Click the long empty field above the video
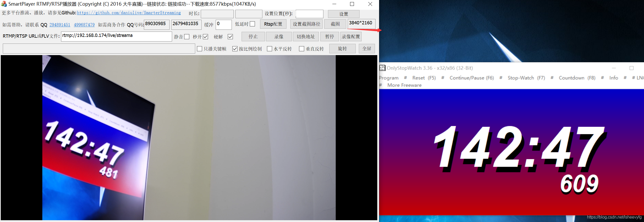 [x=99, y=49]
